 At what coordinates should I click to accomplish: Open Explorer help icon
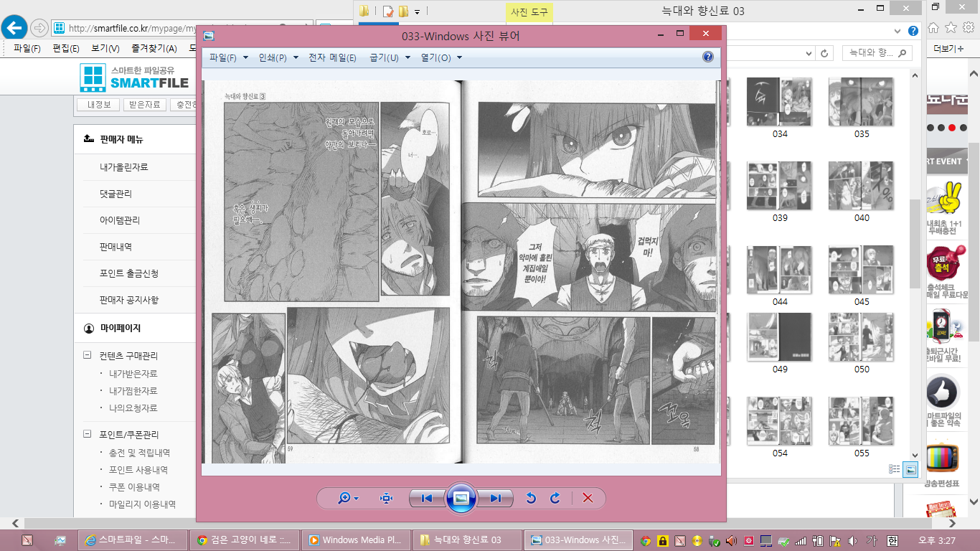click(913, 31)
